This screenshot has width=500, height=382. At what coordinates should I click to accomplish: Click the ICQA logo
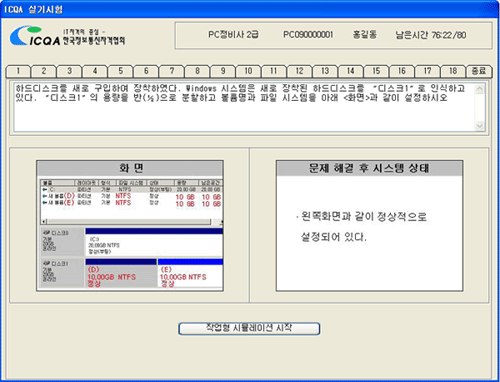click(67, 36)
